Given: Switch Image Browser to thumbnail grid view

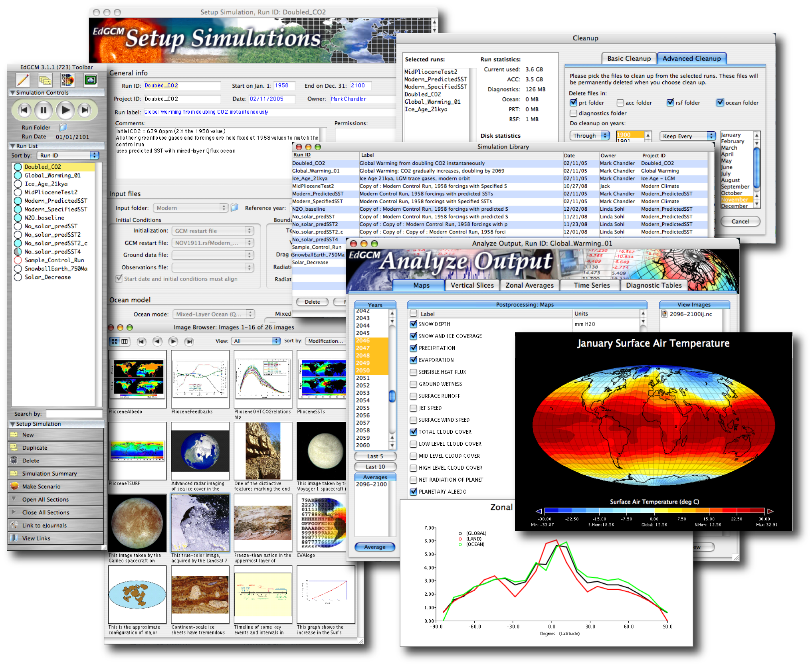Looking at the screenshot, I should pyautogui.click(x=115, y=341).
